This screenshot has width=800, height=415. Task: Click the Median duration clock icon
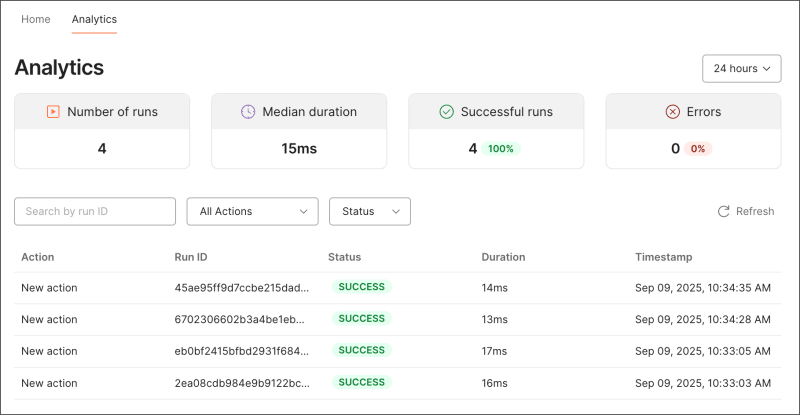point(248,112)
